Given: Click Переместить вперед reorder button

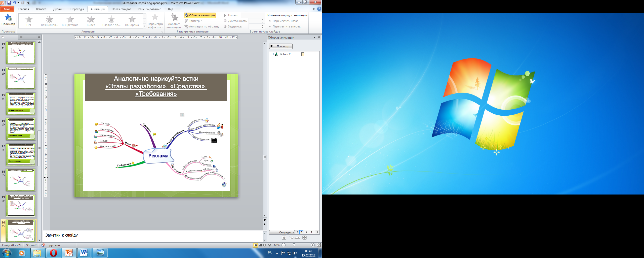Looking at the screenshot, I should (x=284, y=26).
